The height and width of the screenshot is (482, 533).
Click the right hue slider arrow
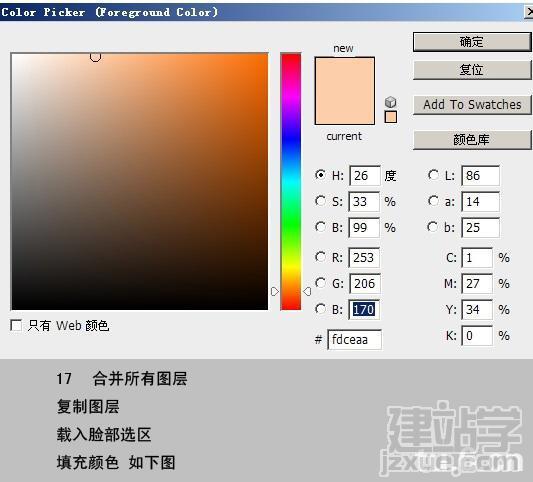(x=307, y=291)
